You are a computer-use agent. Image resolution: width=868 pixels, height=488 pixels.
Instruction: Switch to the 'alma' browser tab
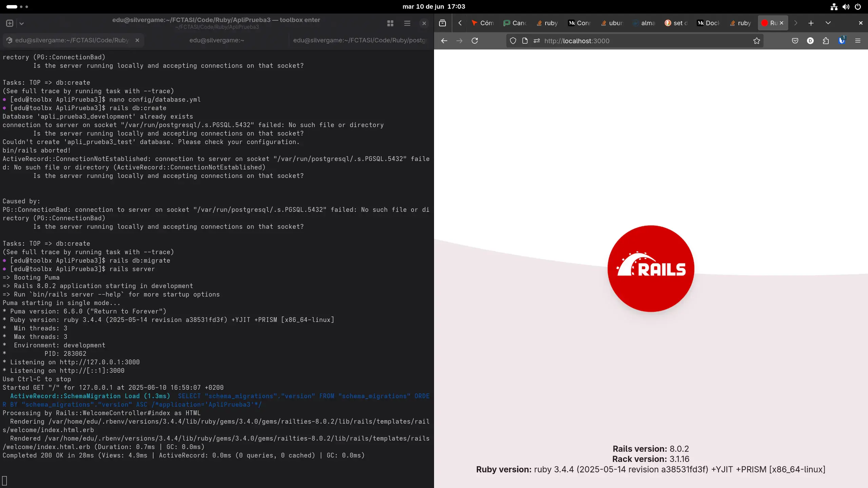tap(644, 23)
